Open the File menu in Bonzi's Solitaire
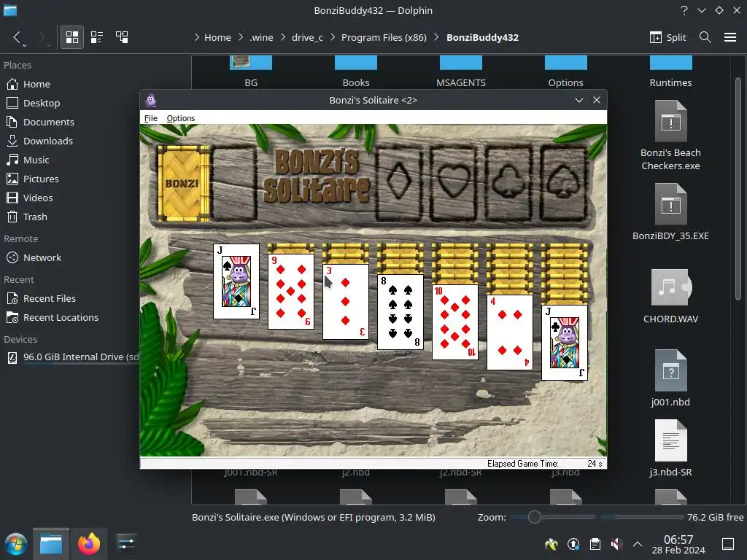747x560 pixels. point(150,118)
